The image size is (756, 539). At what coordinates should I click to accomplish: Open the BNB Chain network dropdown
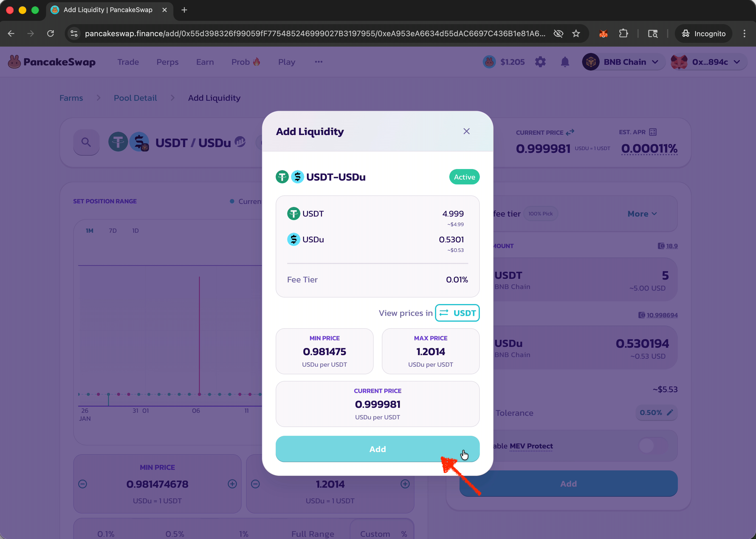click(624, 62)
